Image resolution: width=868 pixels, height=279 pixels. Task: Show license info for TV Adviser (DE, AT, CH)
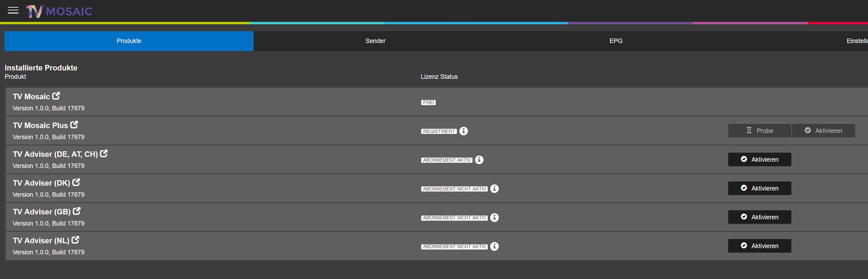click(479, 160)
